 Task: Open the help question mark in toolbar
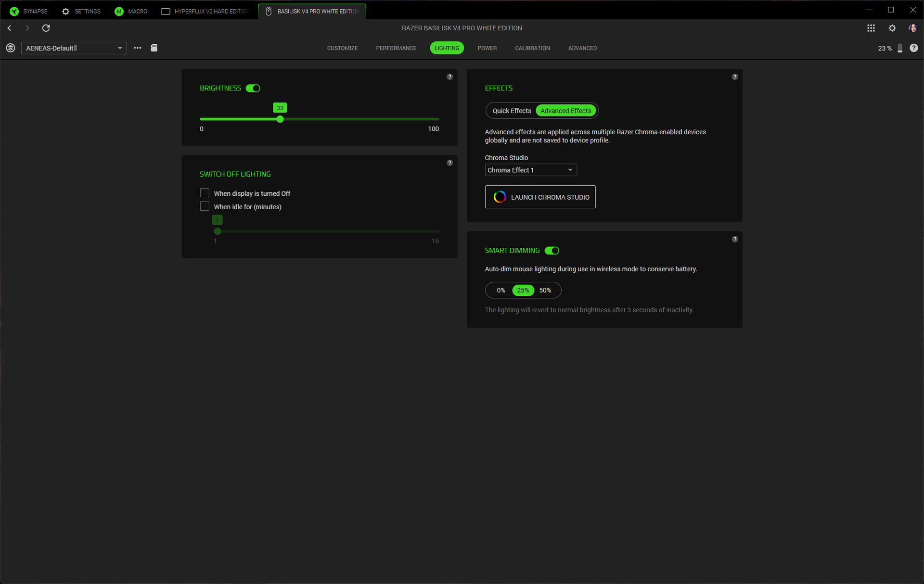click(914, 48)
